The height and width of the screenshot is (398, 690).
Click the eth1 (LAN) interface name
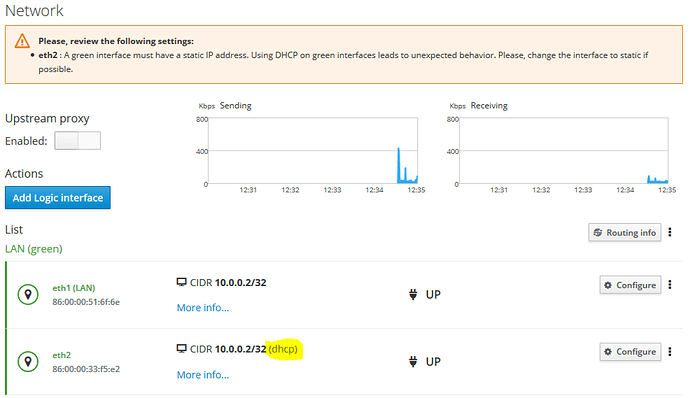click(73, 288)
